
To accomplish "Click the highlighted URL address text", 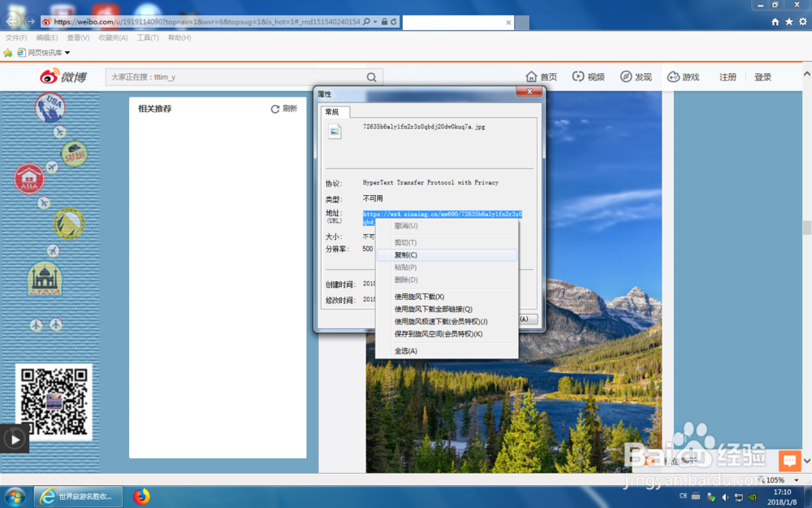I will pos(443,214).
